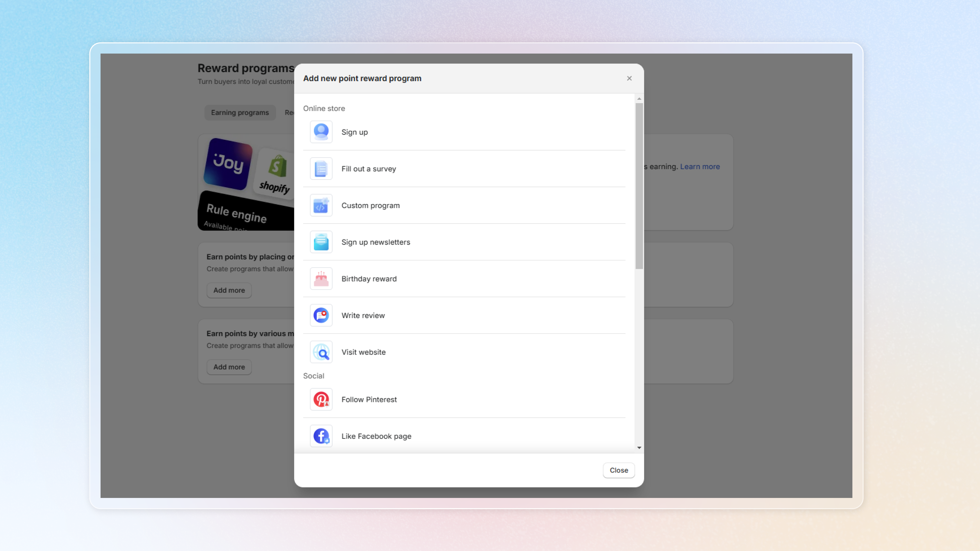980x551 pixels.
Task: Click the Write review chat icon
Action: (x=321, y=315)
